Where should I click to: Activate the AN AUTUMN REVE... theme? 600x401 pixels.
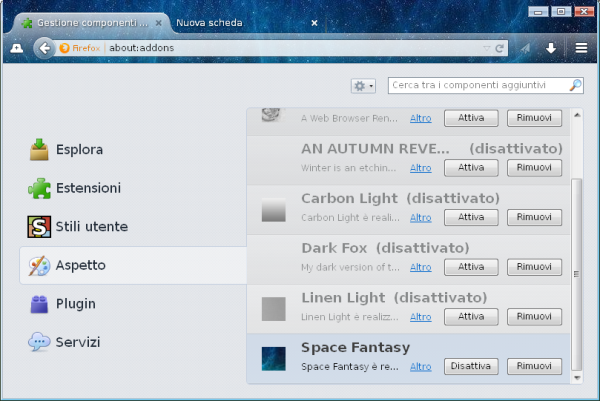471,168
